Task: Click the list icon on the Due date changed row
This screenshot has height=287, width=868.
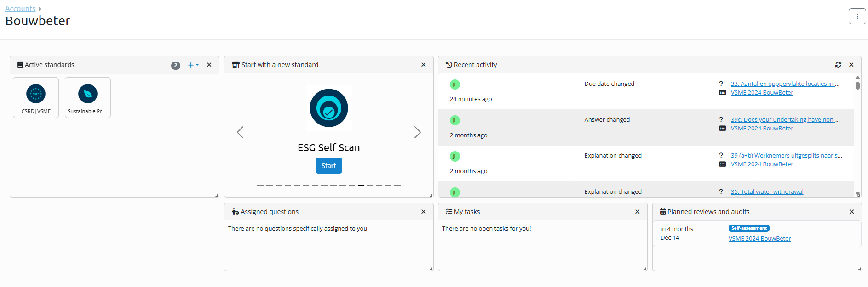Action: [723, 92]
